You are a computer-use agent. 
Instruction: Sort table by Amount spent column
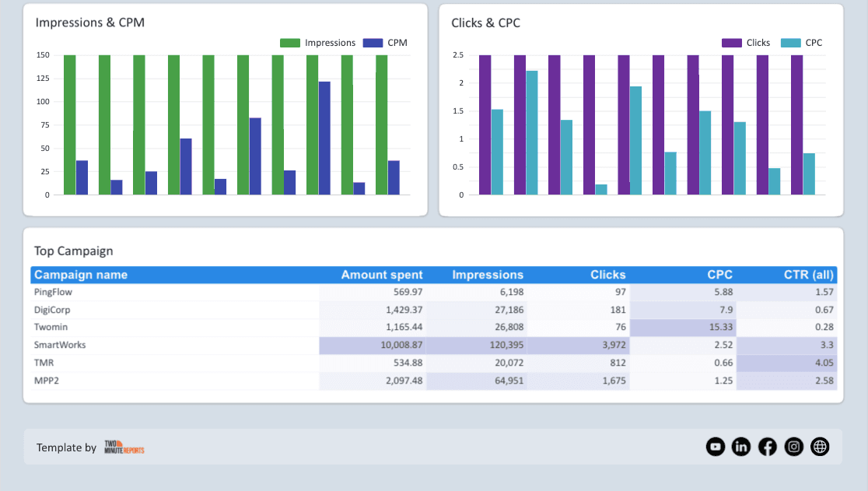point(382,275)
